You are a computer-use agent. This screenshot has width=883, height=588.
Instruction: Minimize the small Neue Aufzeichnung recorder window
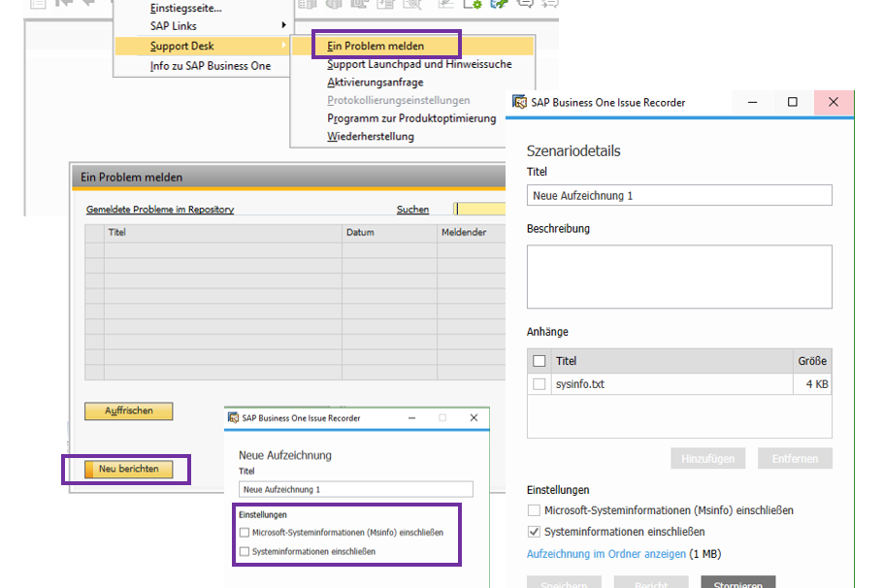[411, 418]
